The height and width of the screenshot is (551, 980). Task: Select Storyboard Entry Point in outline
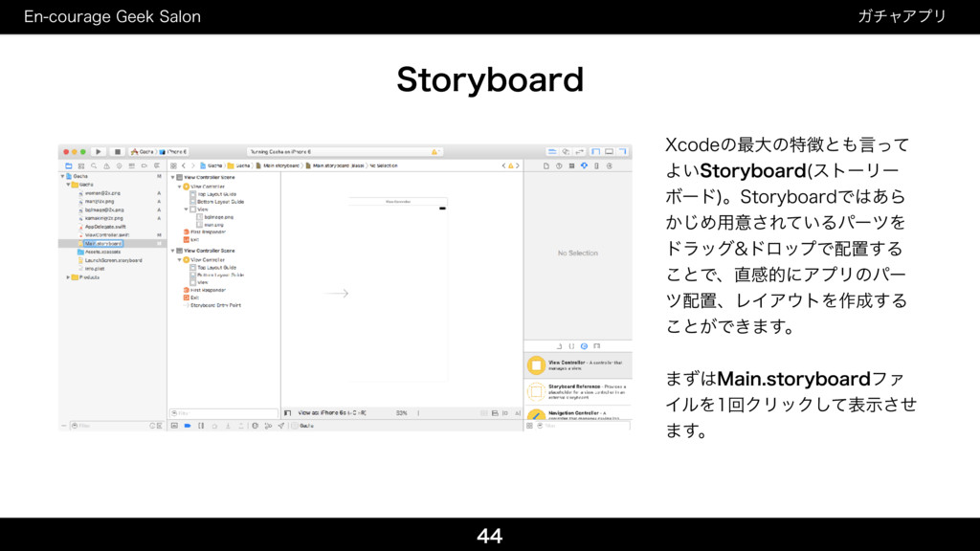[215, 305]
